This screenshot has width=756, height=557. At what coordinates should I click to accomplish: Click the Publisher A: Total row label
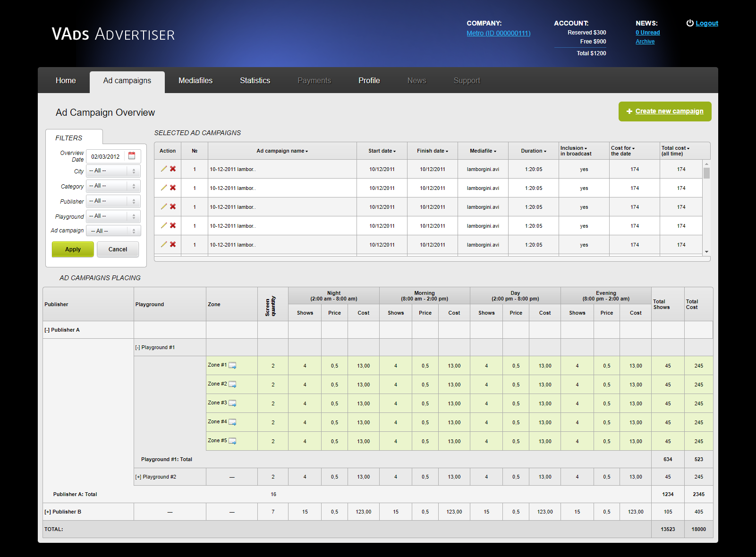point(75,494)
